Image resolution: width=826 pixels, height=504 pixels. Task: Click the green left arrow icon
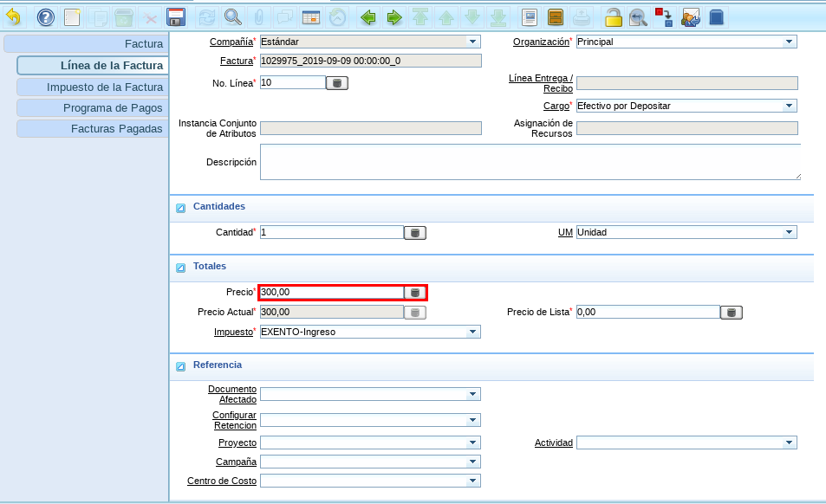367,17
